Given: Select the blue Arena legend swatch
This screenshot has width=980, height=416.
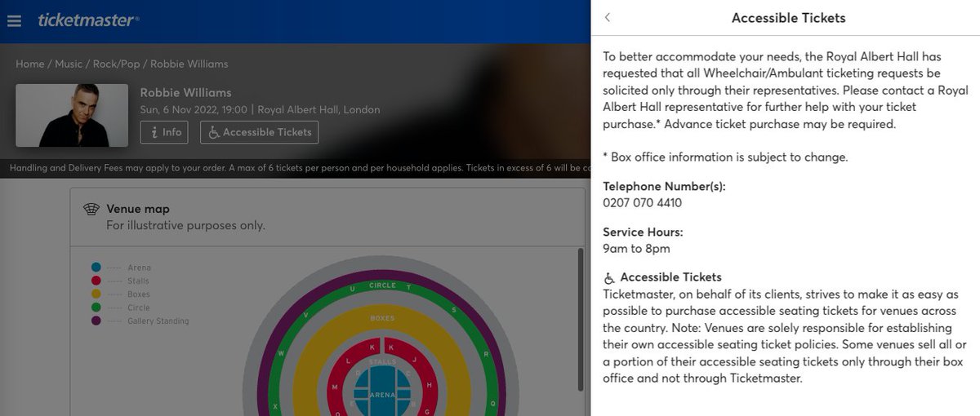Looking at the screenshot, I should (96, 268).
